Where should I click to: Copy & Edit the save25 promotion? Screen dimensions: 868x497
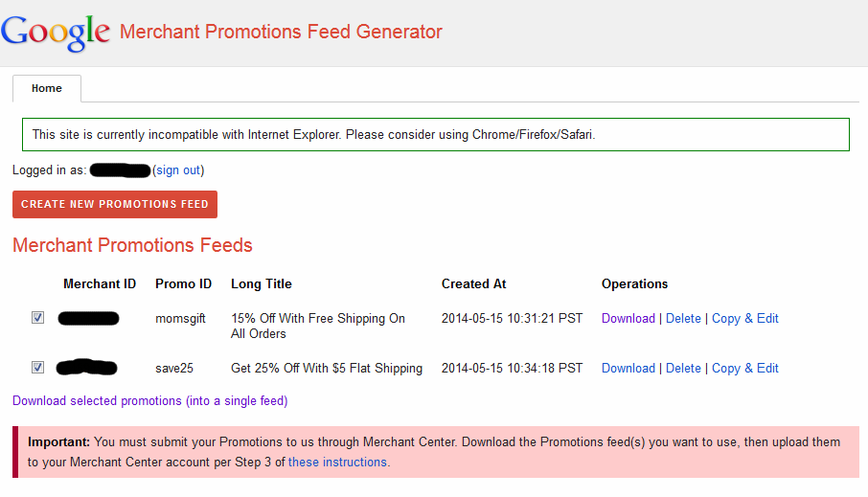[x=745, y=368]
